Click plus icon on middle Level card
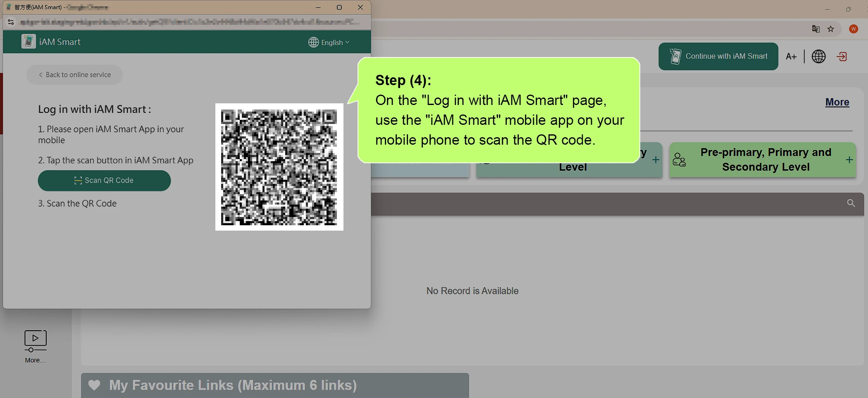The height and width of the screenshot is (398, 868). (x=656, y=160)
